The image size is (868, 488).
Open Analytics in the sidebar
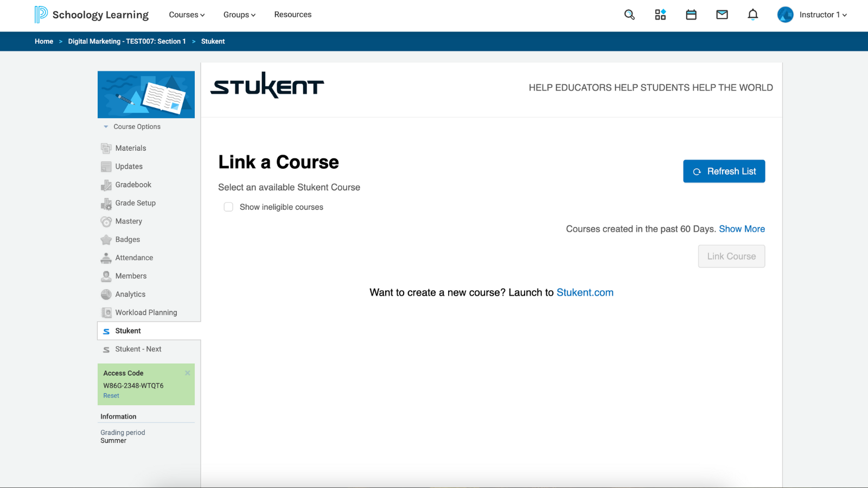130,294
